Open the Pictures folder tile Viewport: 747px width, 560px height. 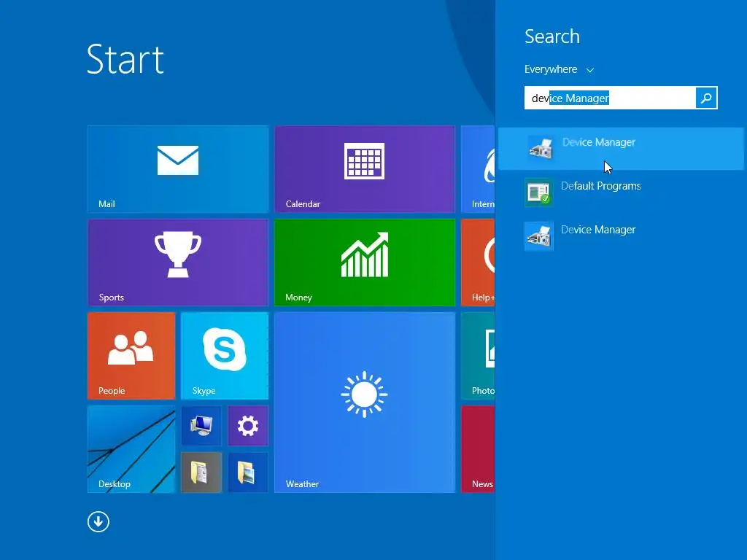248,472
